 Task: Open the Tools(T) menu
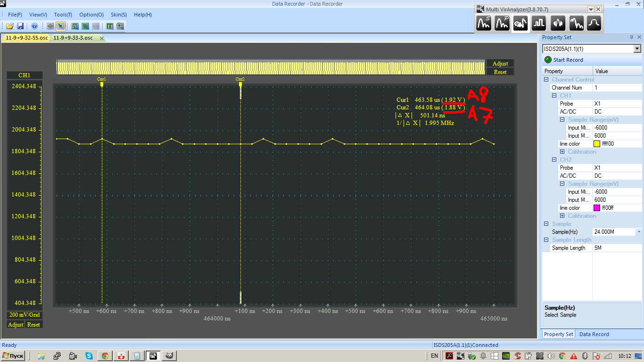pos(63,15)
